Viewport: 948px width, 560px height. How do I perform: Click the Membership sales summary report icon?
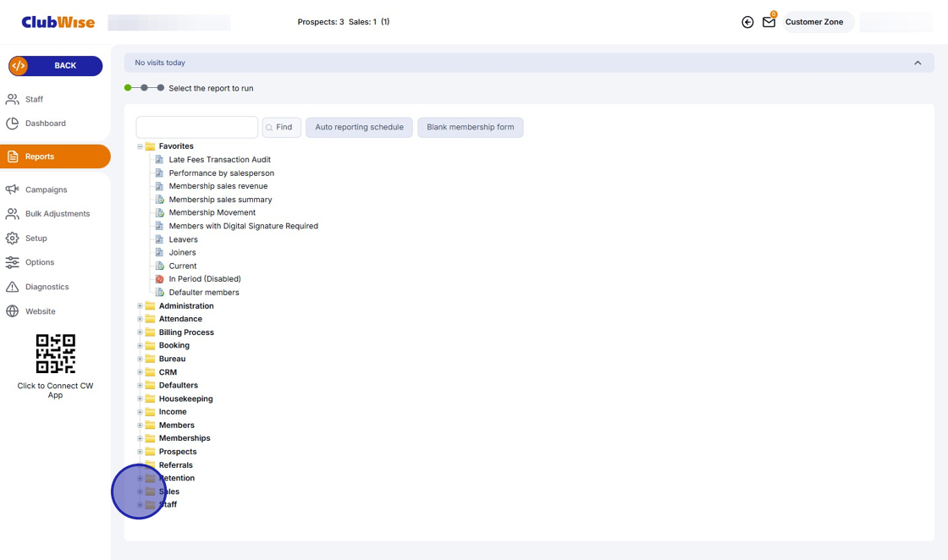point(160,200)
